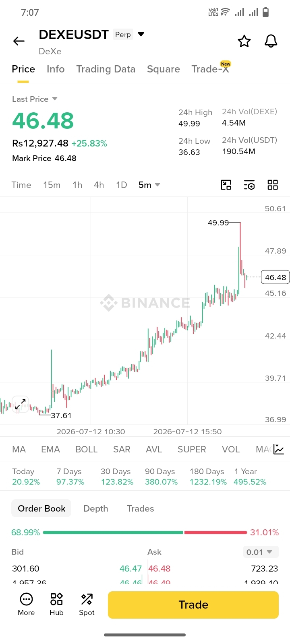Open the 5m interval dropdown

click(x=149, y=185)
